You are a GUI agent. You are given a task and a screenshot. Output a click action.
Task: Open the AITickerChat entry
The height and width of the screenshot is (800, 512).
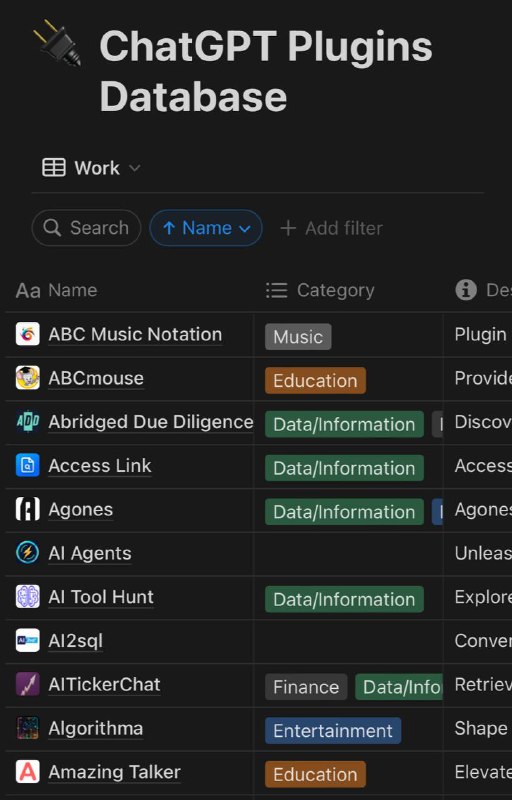105,685
